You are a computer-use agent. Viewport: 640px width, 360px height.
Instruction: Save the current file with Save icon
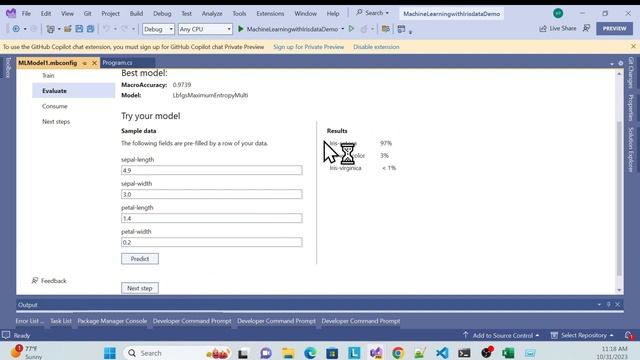pos(79,29)
